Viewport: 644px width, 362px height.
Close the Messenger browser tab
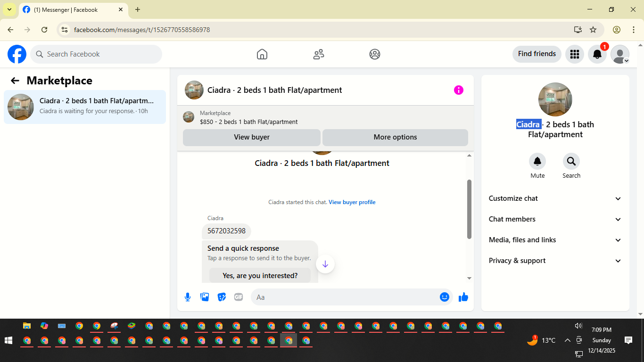[121, 9]
